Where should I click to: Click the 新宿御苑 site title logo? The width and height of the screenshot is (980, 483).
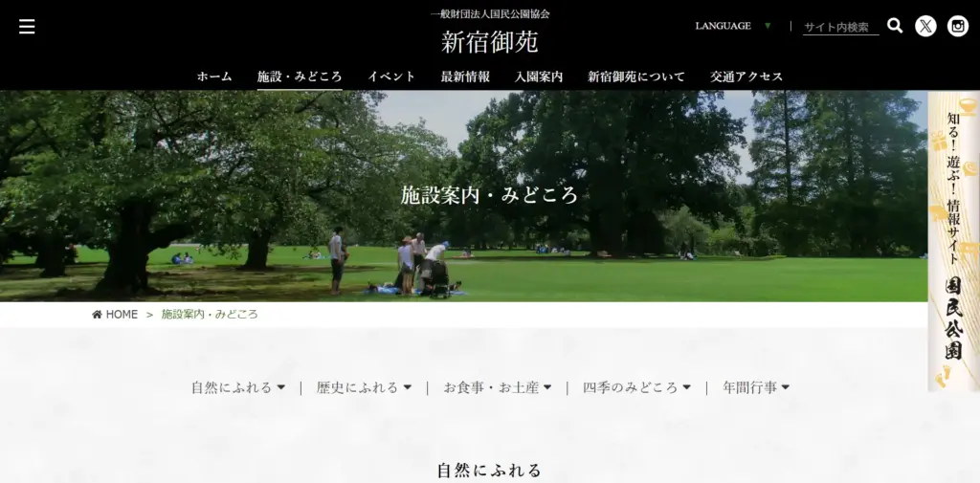[x=490, y=42]
